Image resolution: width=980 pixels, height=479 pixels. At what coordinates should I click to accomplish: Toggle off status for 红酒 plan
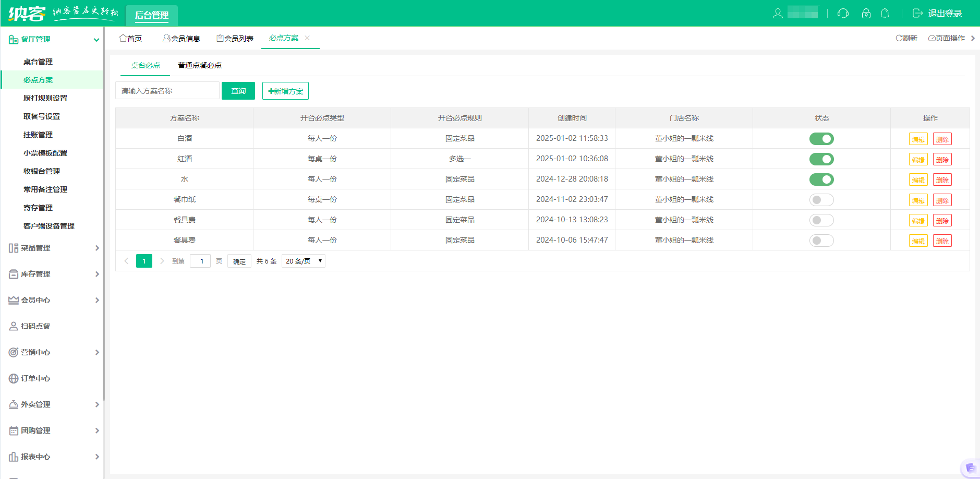(821, 159)
